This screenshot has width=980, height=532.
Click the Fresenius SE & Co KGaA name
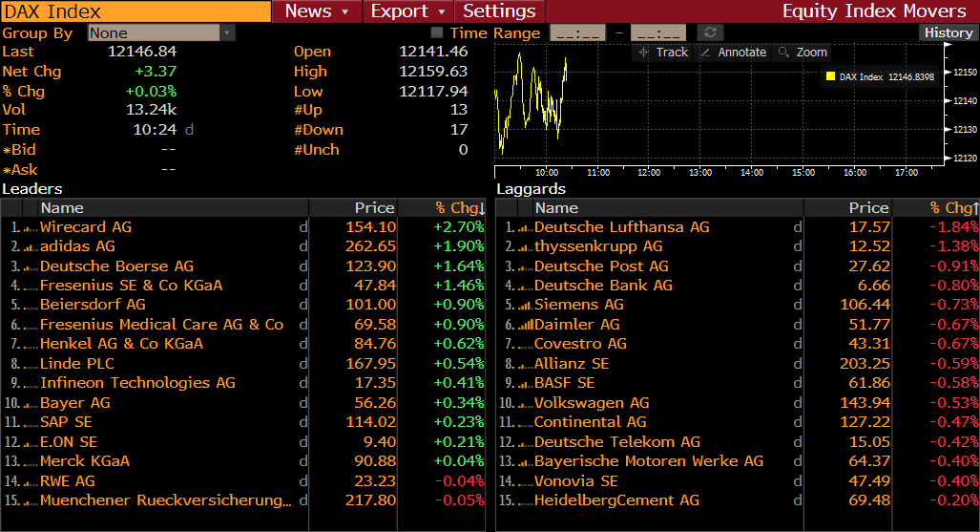point(132,286)
